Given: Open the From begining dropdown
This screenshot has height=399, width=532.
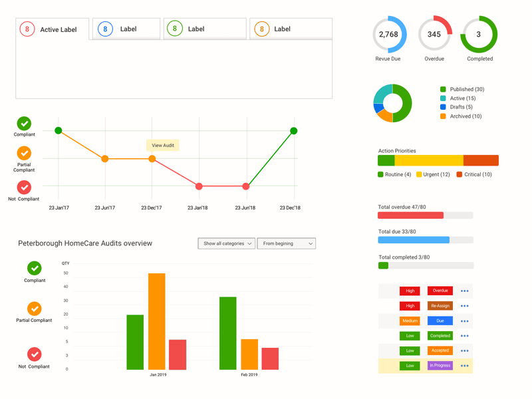Looking at the screenshot, I should point(286,243).
